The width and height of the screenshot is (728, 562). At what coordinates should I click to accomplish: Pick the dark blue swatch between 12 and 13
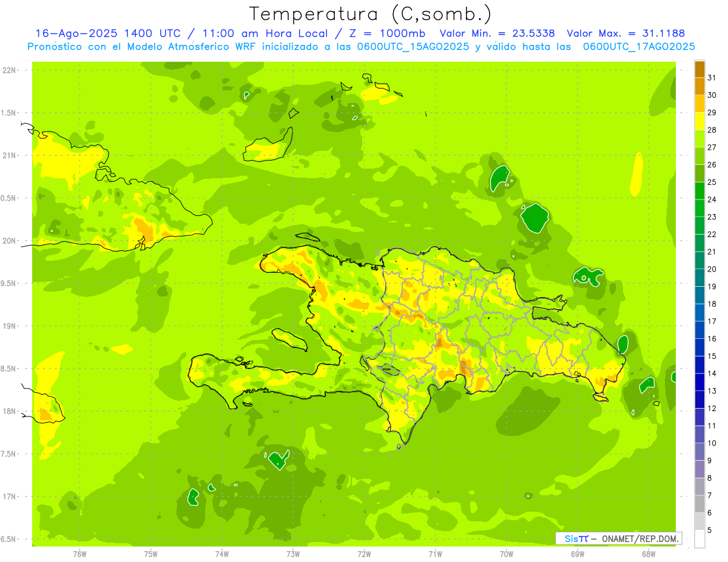click(699, 400)
